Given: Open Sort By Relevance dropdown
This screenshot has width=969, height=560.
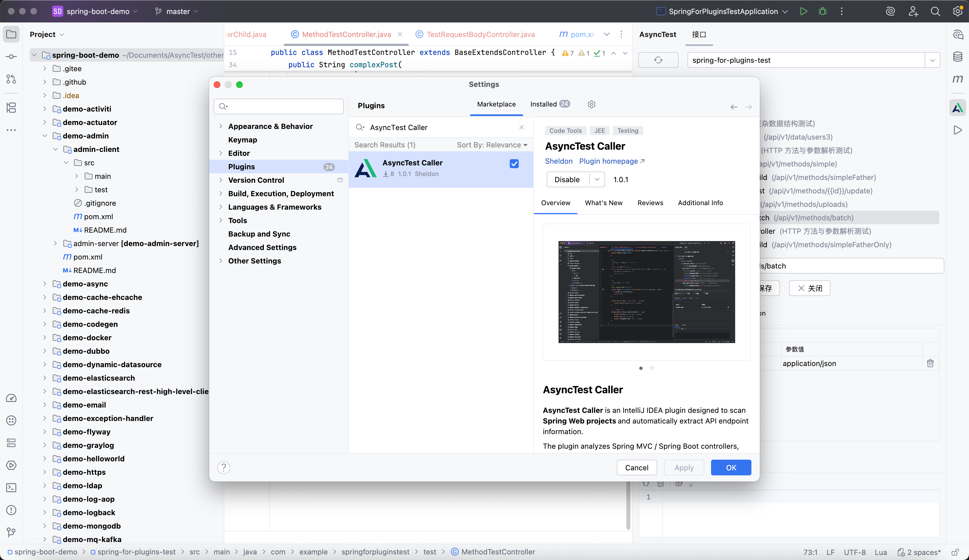Looking at the screenshot, I should tap(492, 145).
